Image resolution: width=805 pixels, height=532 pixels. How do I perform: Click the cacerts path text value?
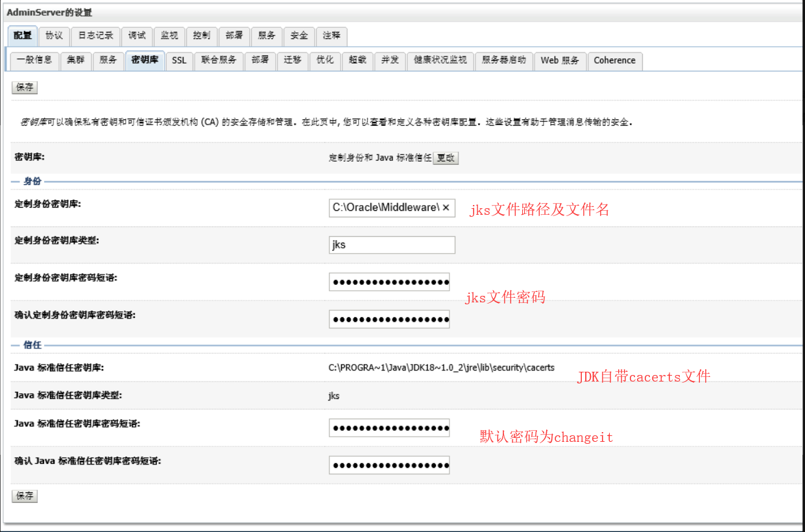441,367
